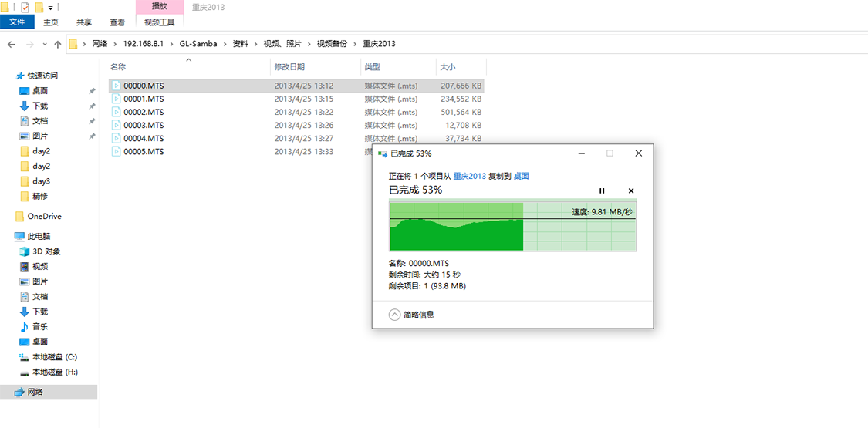The height and width of the screenshot is (428, 868).
Task: Select the 00004.MTS file icon
Action: pos(117,138)
